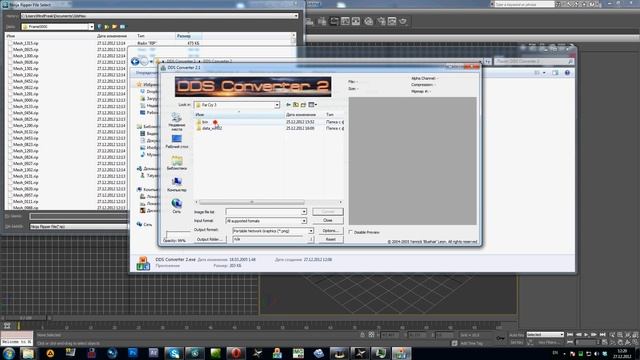Open 3ds Max Material Editor icon

(369, 21)
